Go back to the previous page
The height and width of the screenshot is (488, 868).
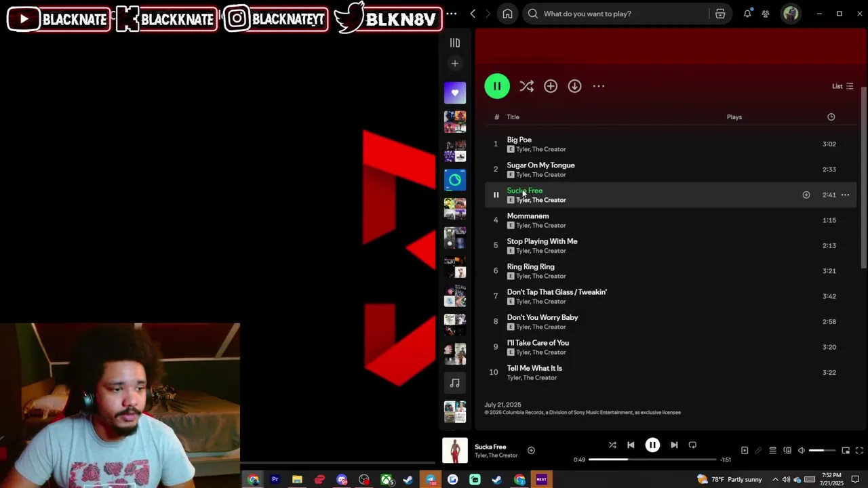473,14
